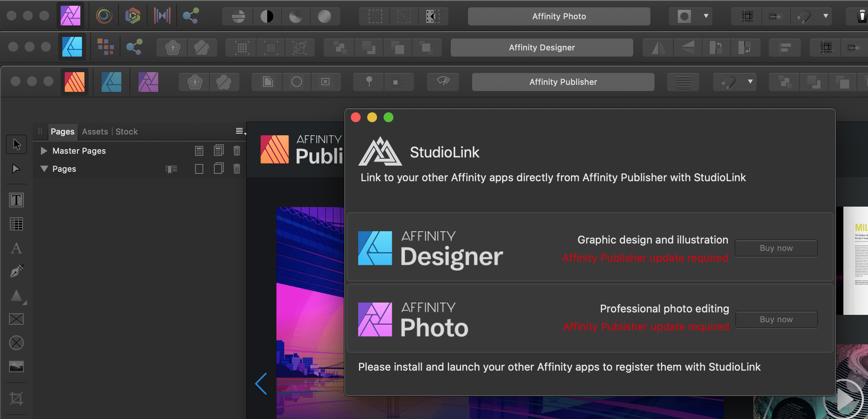Click Designer Persona icon in Affinity Designer toolbar
868x419 pixels.
click(72, 47)
